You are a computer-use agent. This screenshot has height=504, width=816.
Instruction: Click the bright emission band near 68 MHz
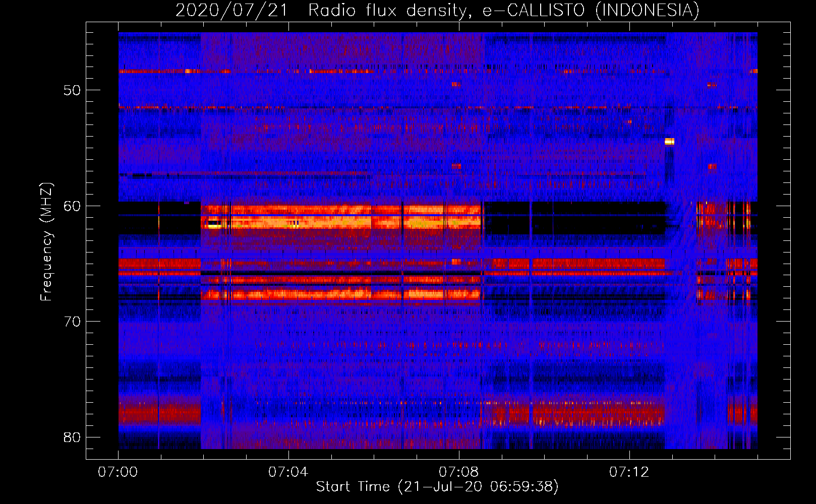(x=341, y=294)
